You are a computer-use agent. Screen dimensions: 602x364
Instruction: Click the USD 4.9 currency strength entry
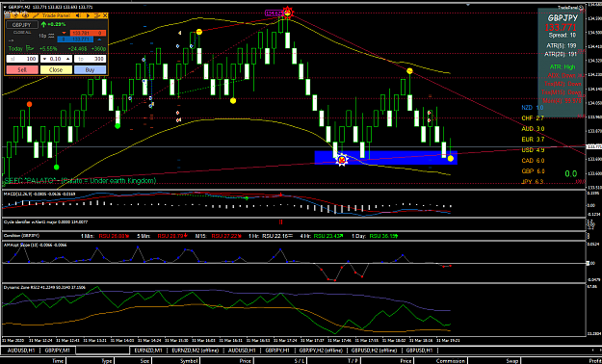533,150
